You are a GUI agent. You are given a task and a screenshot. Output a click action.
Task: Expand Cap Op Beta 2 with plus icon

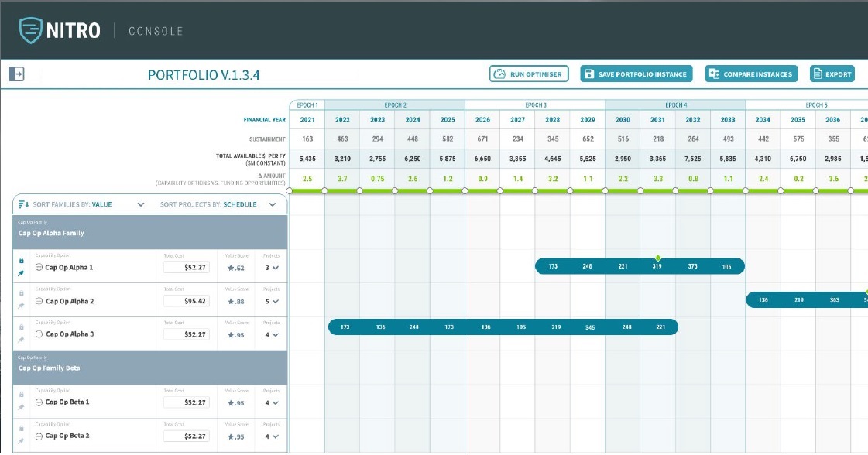(x=39, y=436)
